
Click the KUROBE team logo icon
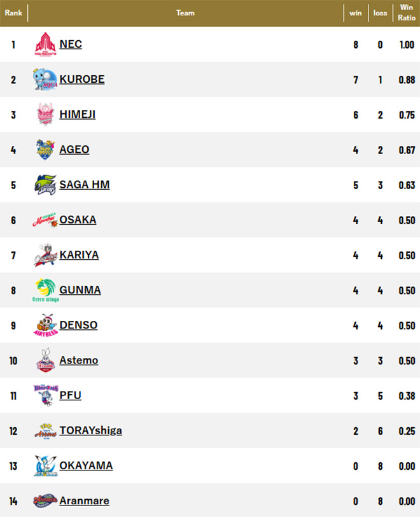pos(46,80)
